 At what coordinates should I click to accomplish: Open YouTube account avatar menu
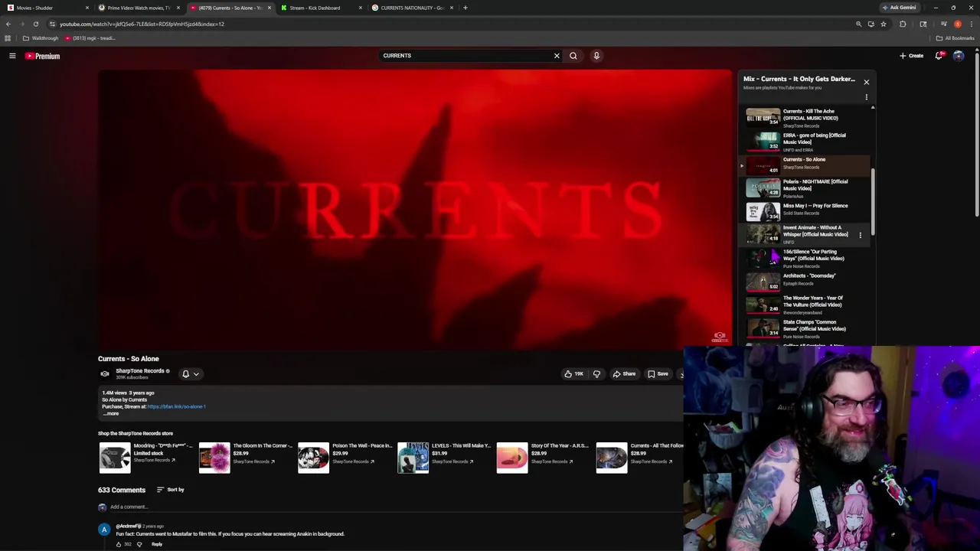(x=959, y=56)
